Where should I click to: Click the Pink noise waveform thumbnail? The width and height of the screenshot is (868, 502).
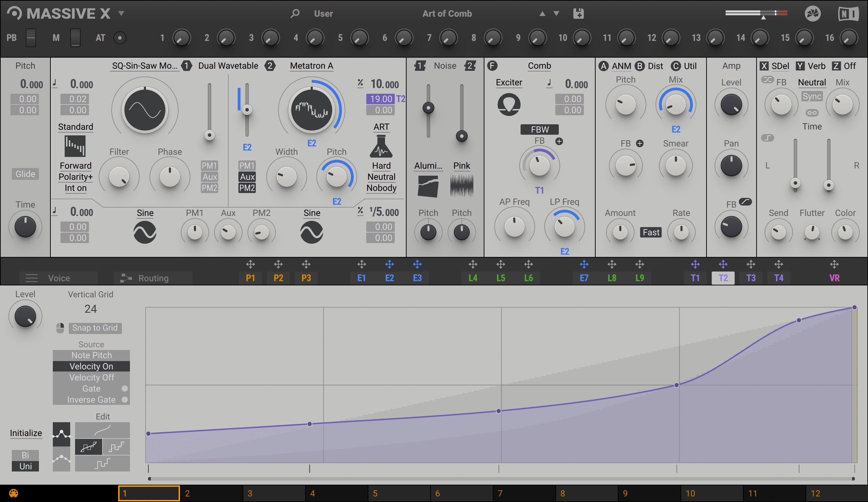(461, 186)
